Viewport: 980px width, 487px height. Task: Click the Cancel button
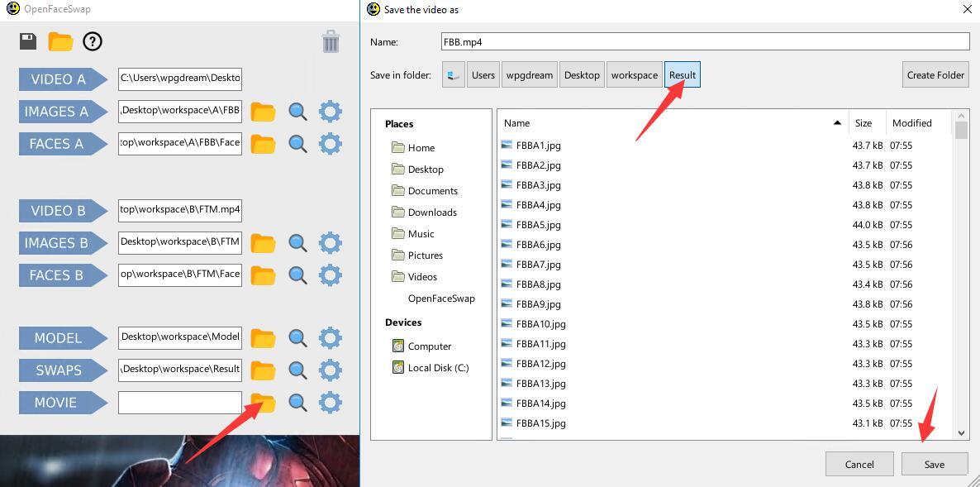(x=859, y=465)
